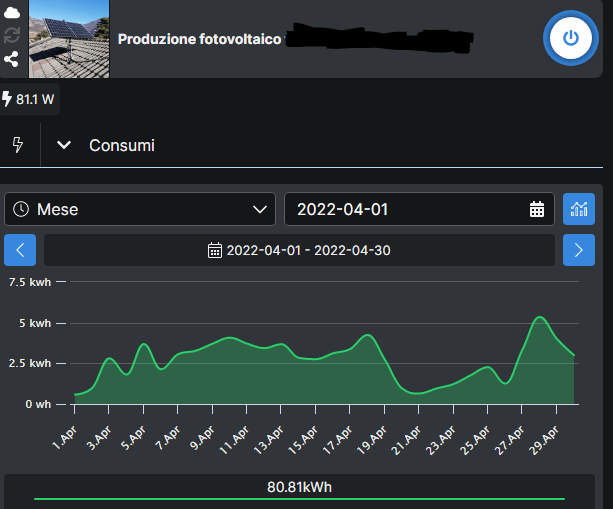Click the green 80.81kWh total bar
Viewport: 613px width, 509px height.
(x=299, y=497)
